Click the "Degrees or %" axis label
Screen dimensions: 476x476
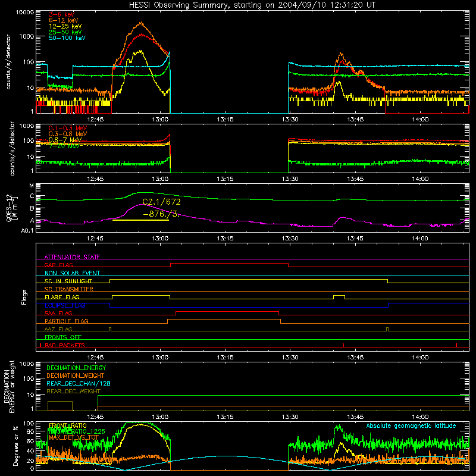click(x=15, y=446)
